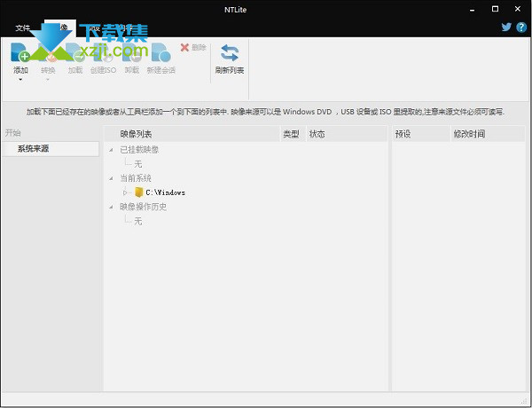Open the 添加 dropdown arrow
This screenshot has height=408, width=532.
pyautogui.click(x=20, y=80)
